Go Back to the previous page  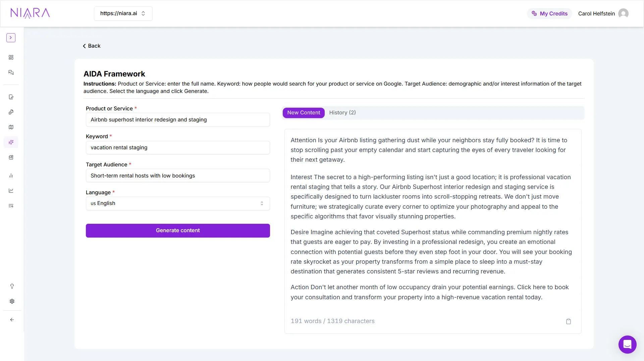click(x=92, y=46)
